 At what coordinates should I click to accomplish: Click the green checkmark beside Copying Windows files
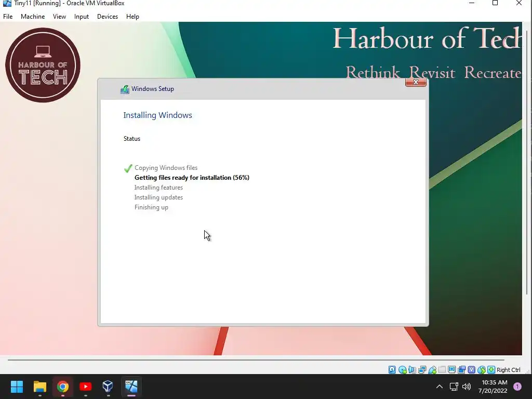(x=128, y=168)
